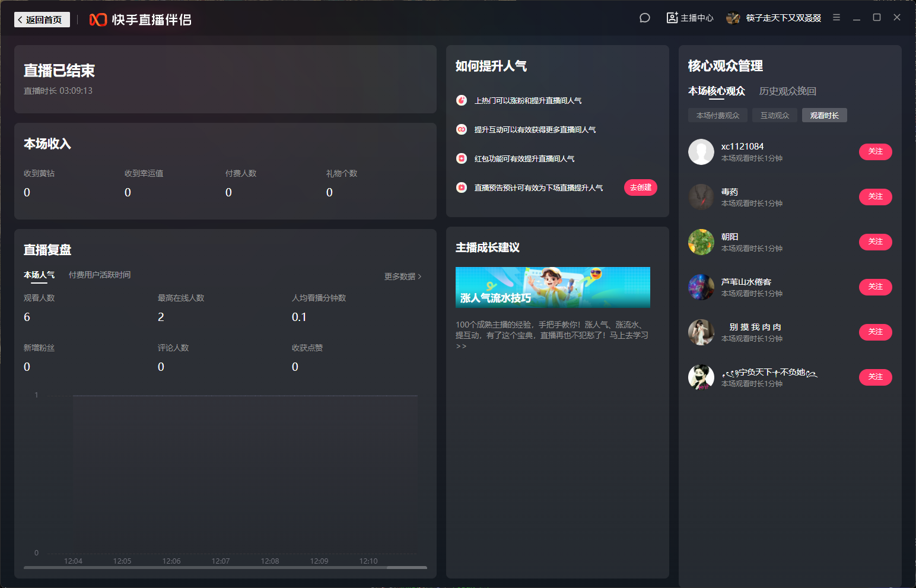Image resolution: width=916 pixels, height=588 pixels.
Task: Click chart time label 12:07
Action: [x=221, y=561]
